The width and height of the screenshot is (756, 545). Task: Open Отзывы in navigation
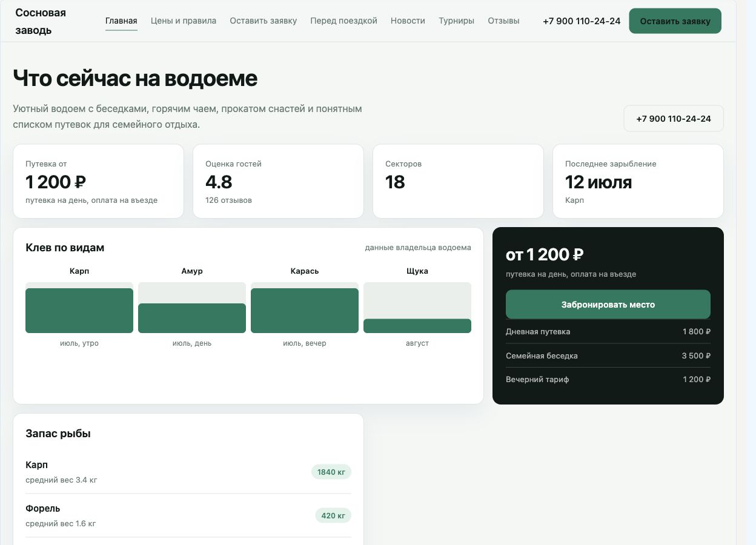[x=503, y=21]
